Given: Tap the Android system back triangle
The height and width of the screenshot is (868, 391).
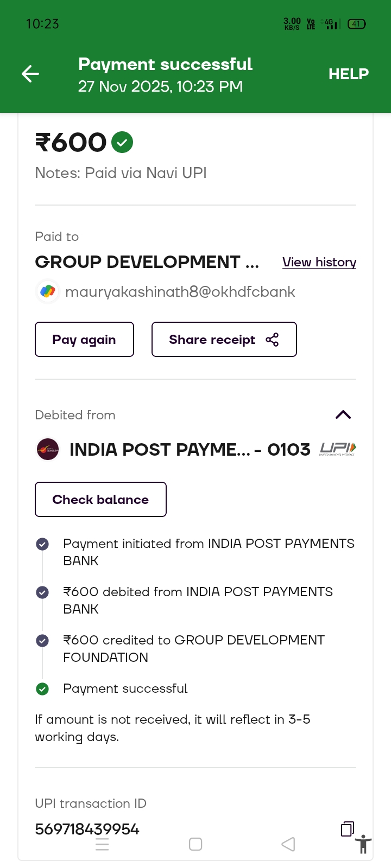Looking at the screenshot, I should click(288, 844).
